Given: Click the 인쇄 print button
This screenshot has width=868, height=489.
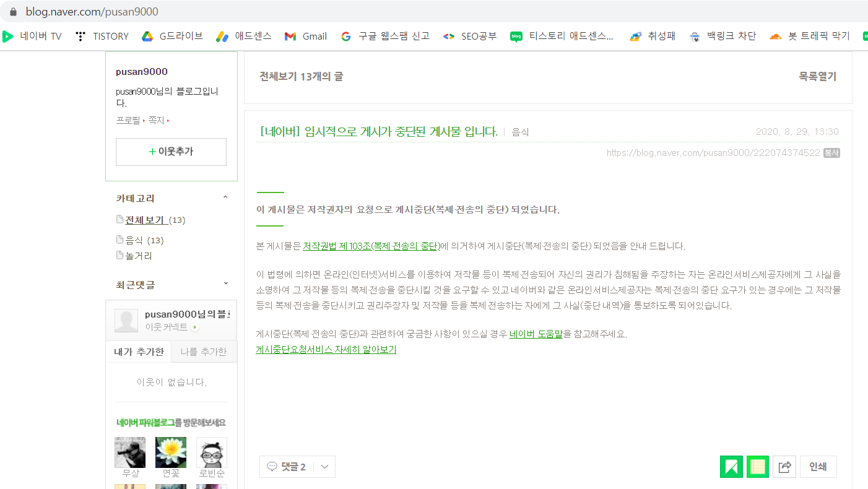Looking at the screenshot, I should 818,467.
